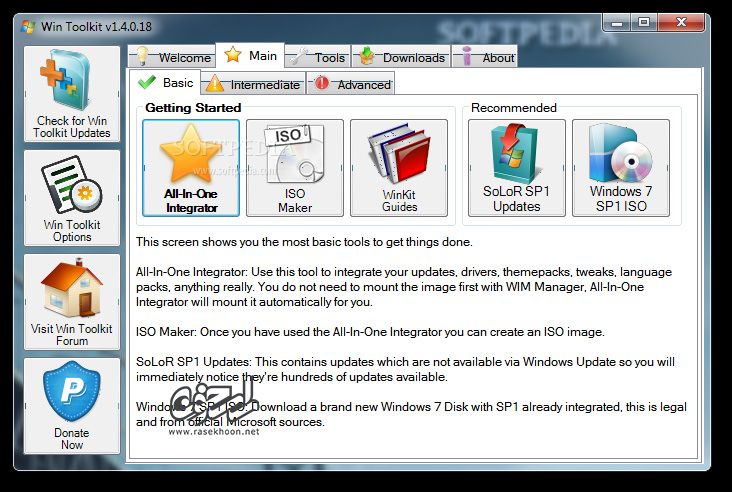Click the Win Toolkit title bar logo
This screenshot has height=492, width=732.
(x=28, y=27)
